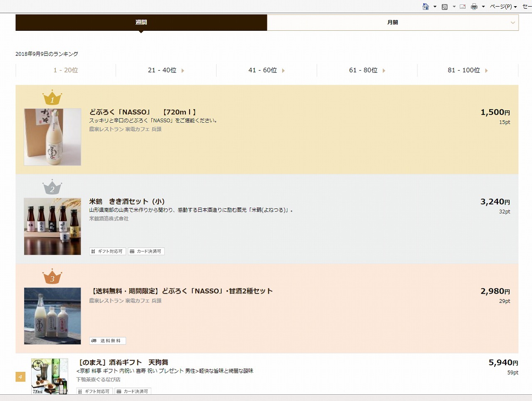Click the bronze rank 3 crown icon
Screen dimensions: 532x401
52,277
